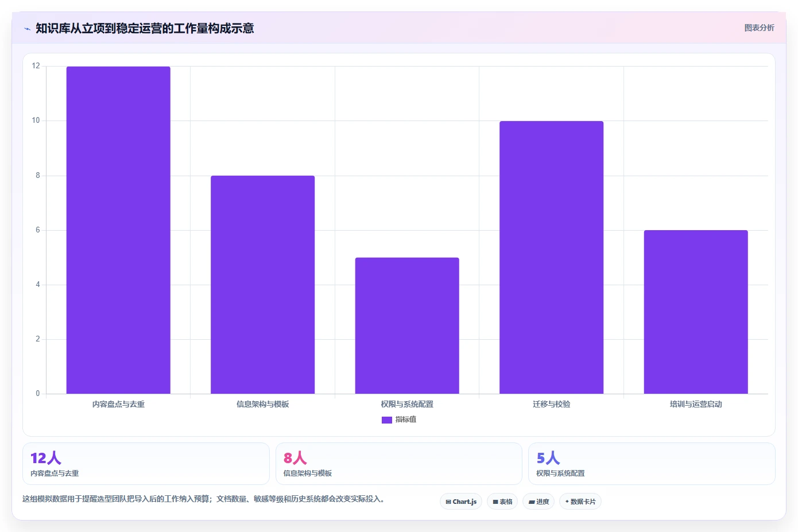Click the Chart.js tag
798x532 pixels.
[461, 502]
